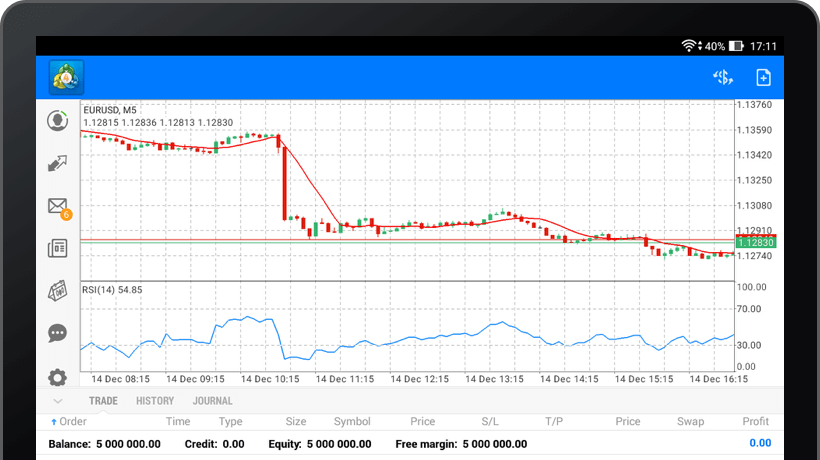Screen dimensions: 820x460
Task: Sort by the Time column header
Action: click(178, 421)
